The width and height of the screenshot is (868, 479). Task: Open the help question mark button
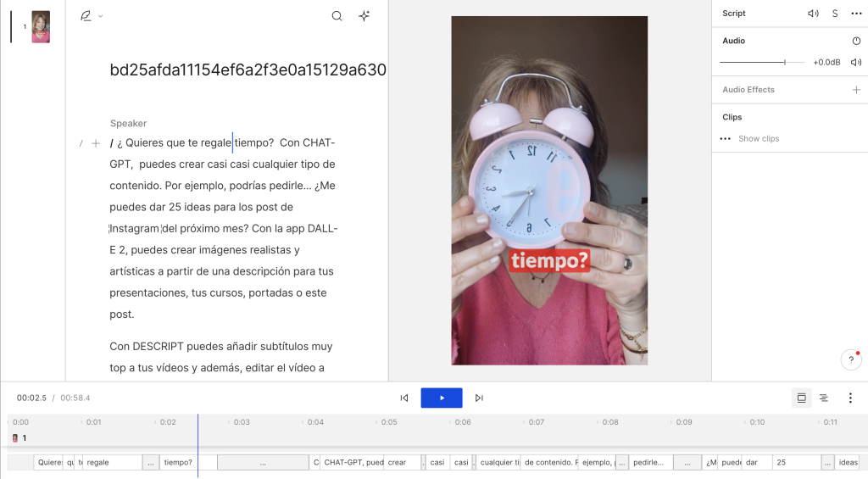pyautogui.click(x=851, y=359)
